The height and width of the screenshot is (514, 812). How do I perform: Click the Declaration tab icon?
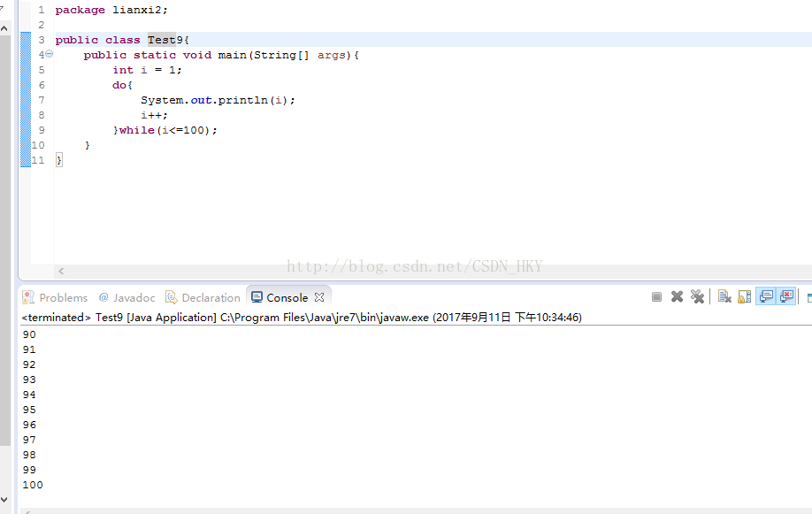click(171, 297)
